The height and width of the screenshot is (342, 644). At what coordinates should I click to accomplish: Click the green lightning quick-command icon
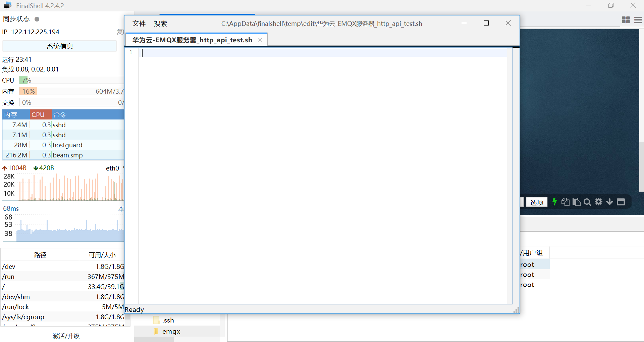coord(554,202)
